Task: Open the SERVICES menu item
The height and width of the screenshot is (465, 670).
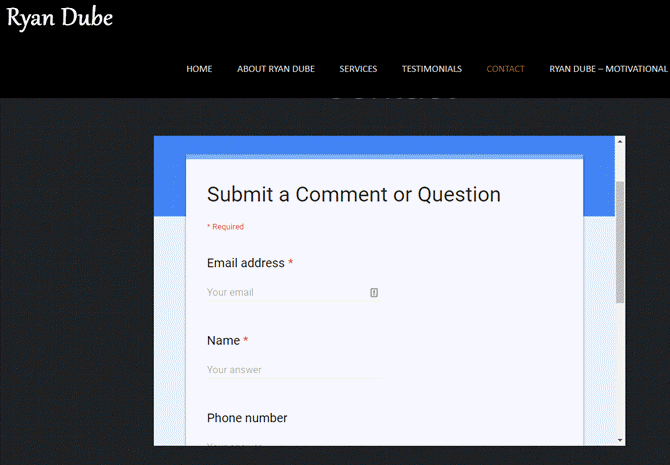Action: point(358,69)
